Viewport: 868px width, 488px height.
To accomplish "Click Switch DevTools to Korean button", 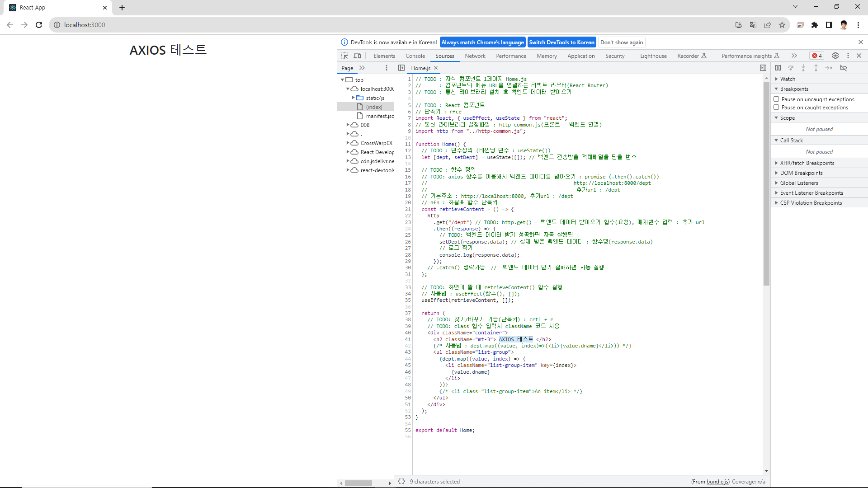I will point(561,42).
